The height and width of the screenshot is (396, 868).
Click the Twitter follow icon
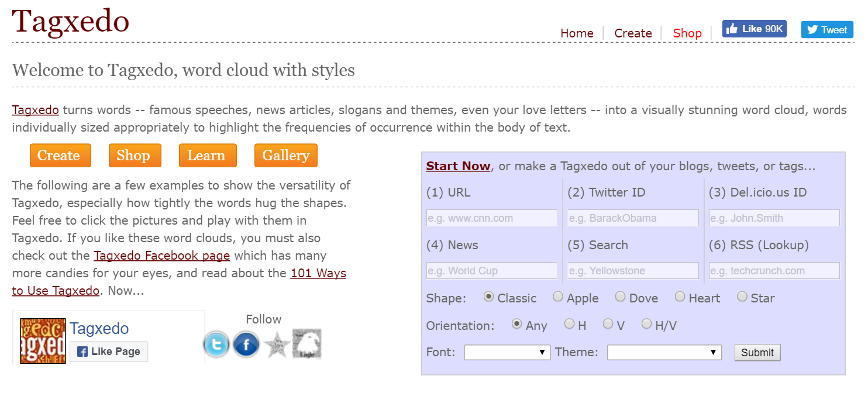click(216, 345)
